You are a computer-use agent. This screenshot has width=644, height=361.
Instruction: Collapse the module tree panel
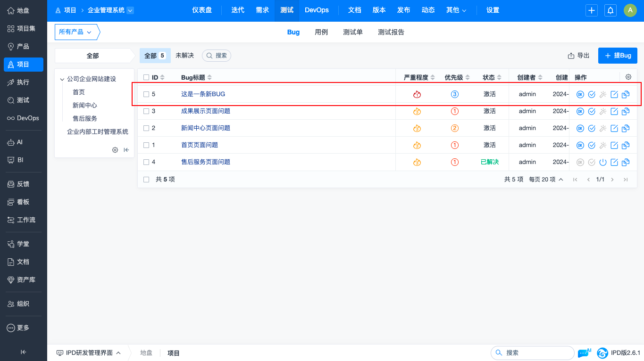[x=126, y=150]
